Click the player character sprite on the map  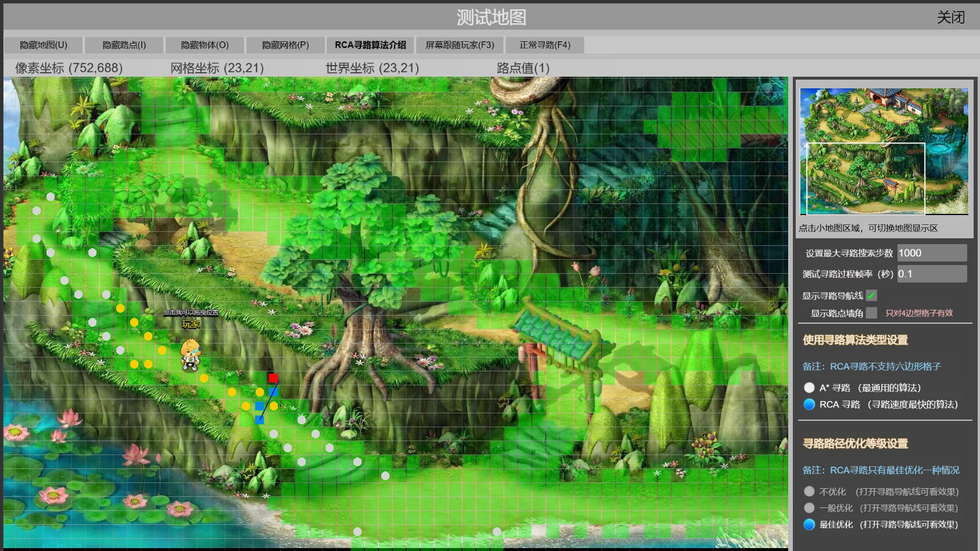[x=190, y=355]
